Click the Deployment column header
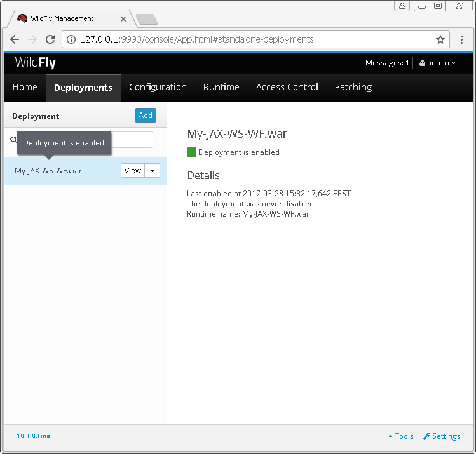Viewport: 476px width, 454px height. [36, 116]
